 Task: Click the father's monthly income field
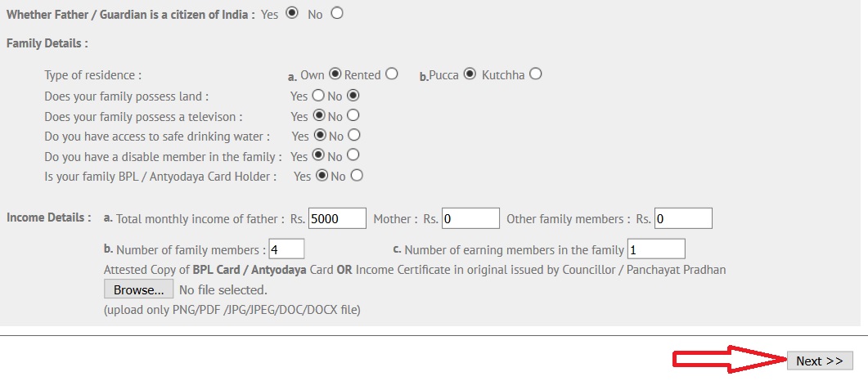[338, 218]
